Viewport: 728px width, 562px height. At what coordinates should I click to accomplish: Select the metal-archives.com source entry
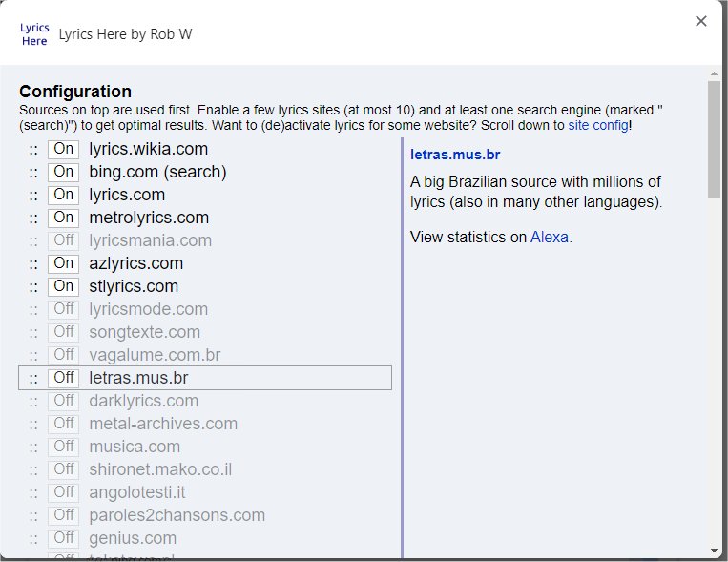pos(163,424)
